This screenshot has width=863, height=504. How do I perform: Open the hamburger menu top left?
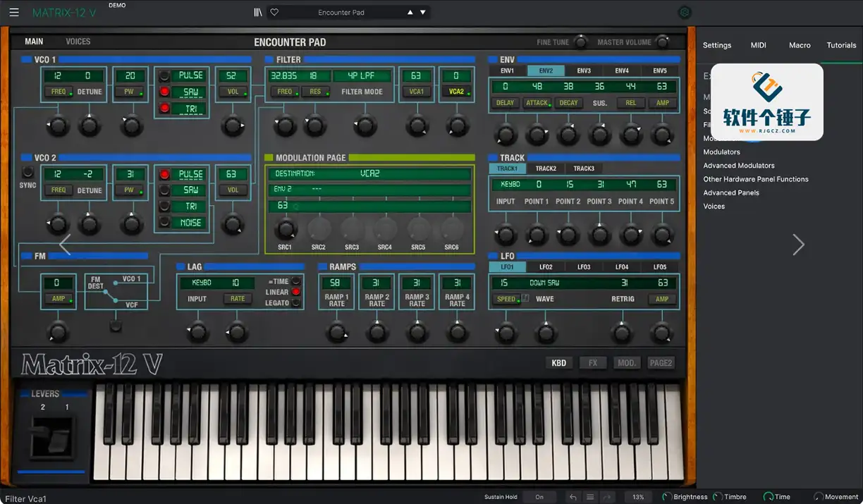tap(13, 12)
